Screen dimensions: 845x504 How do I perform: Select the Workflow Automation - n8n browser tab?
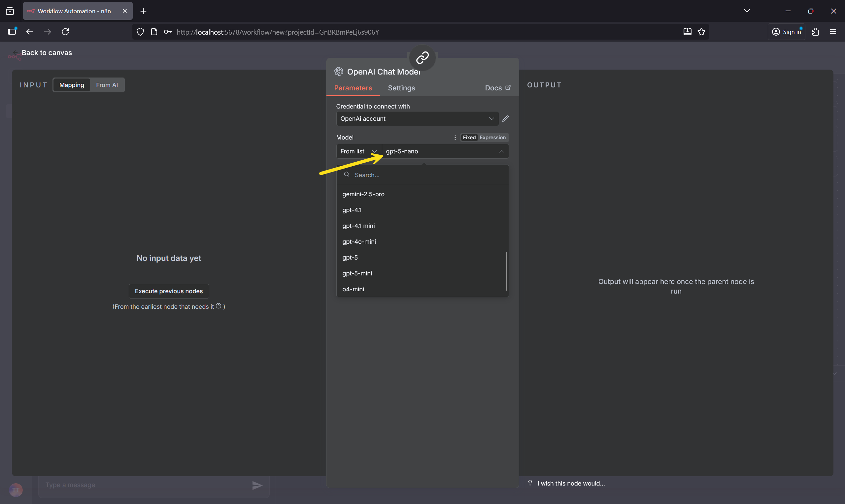[x=78, y=11]
